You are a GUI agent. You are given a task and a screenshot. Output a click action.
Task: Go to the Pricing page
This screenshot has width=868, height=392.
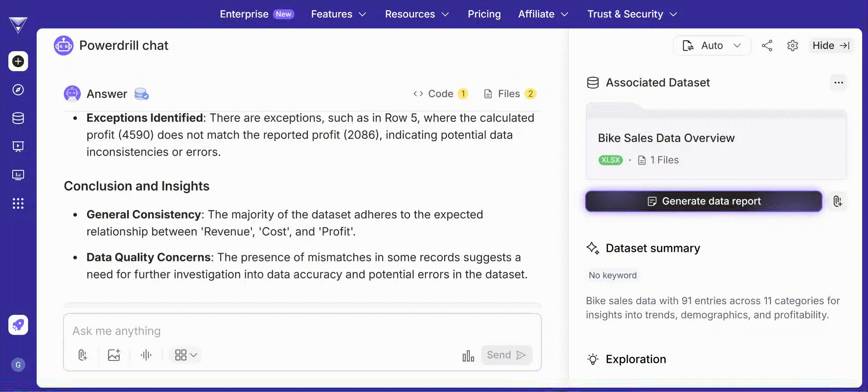[484, 14]
